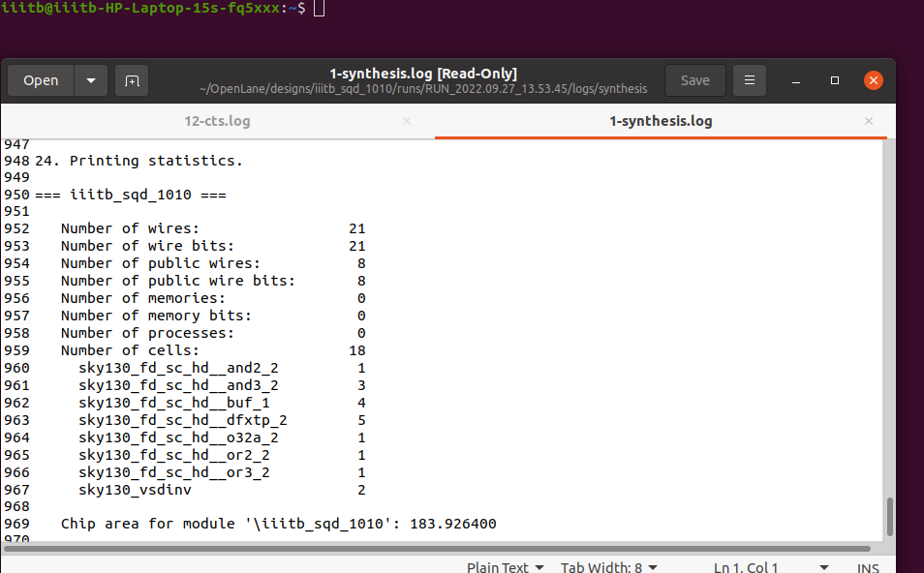924x573 pixels.
Task: Open the hamburger menu in the header bar
Action: (750, 80)
